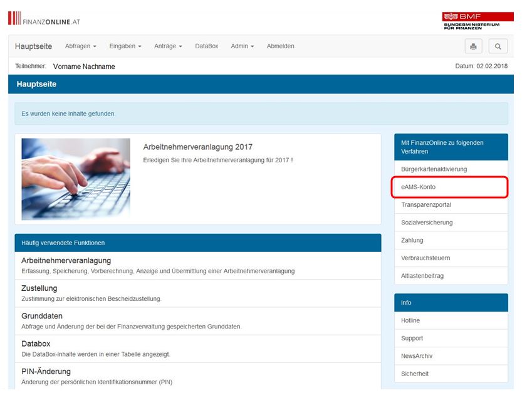Open the Eingaben dropdown menu

pyautogui.click(x=125, y=46)
